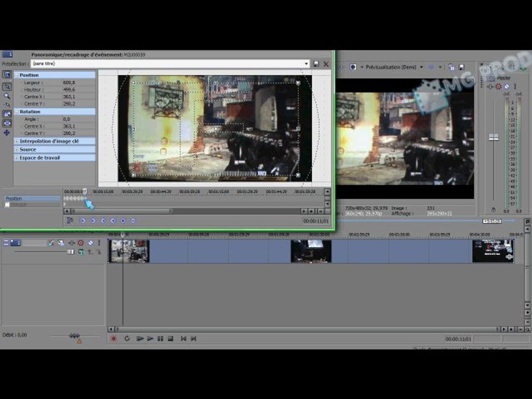Open the Overlays grid dropdown arrow in preview

[441, 67]
